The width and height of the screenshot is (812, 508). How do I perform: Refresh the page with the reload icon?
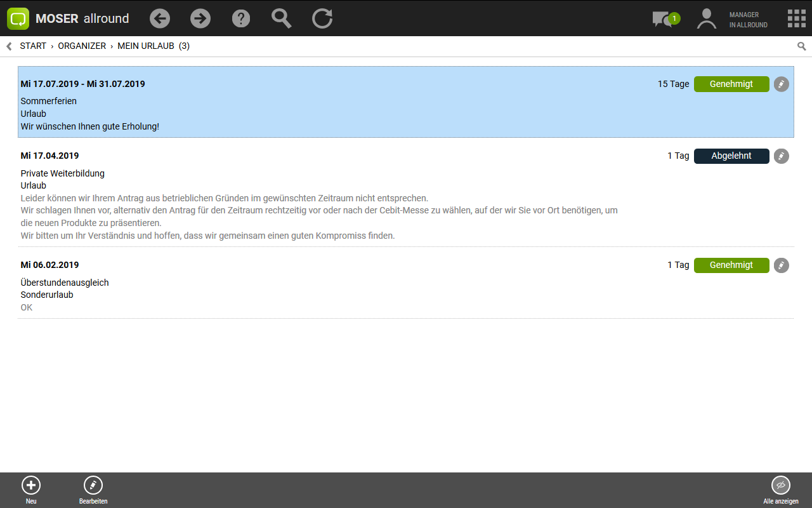click(322, 18)
